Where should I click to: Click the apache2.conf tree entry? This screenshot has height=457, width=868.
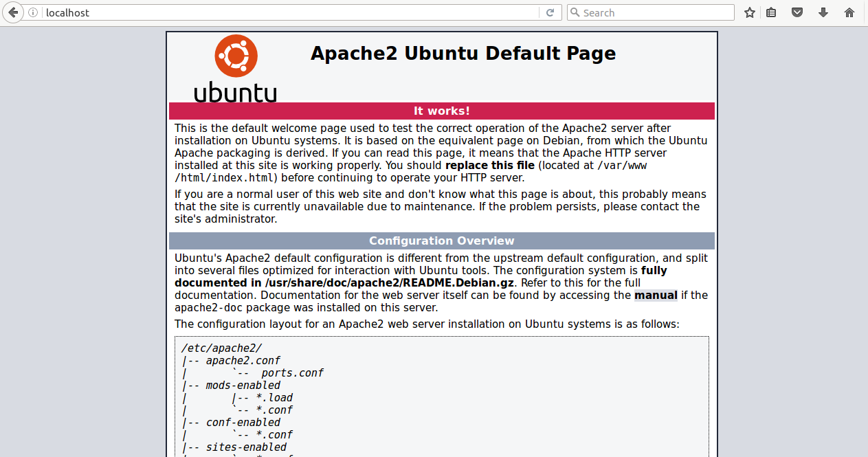coord(243,360)
